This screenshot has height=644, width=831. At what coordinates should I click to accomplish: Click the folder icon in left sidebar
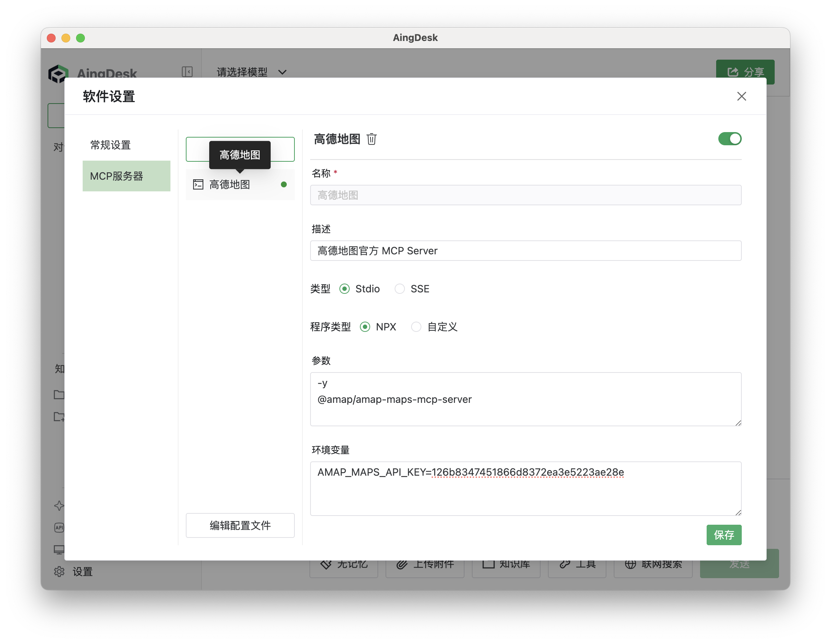(59, 394)
